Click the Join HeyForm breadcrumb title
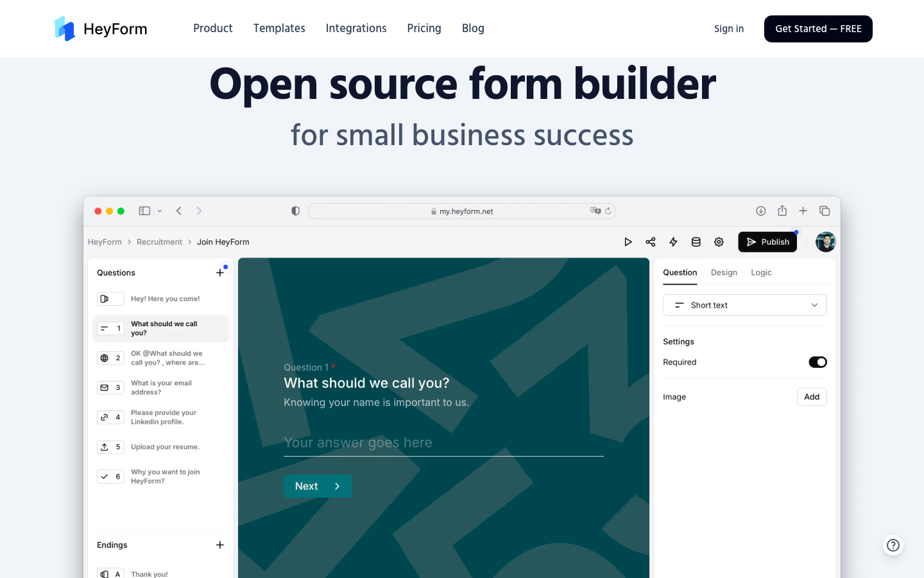 [223, 242]
